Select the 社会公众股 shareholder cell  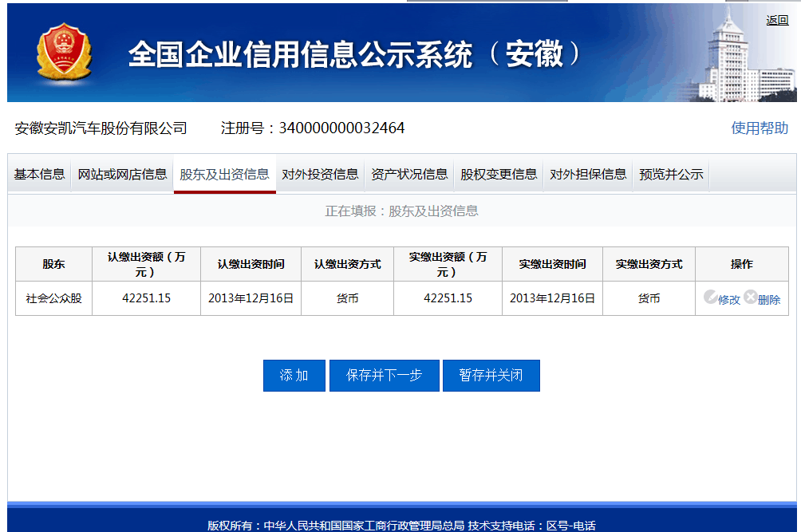pos(53,298)
